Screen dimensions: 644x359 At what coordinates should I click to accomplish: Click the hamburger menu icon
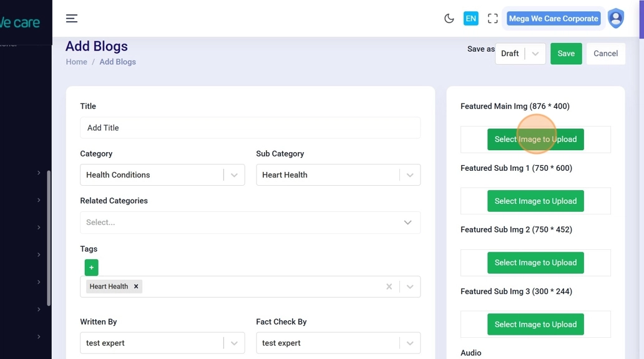pyautogui.click(x=72, y=19)
